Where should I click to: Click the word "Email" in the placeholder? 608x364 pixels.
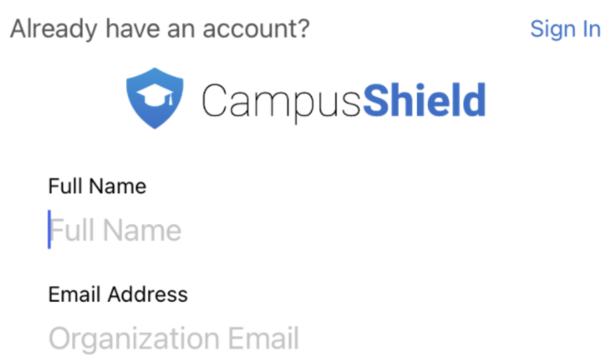[x=264, y=338]
